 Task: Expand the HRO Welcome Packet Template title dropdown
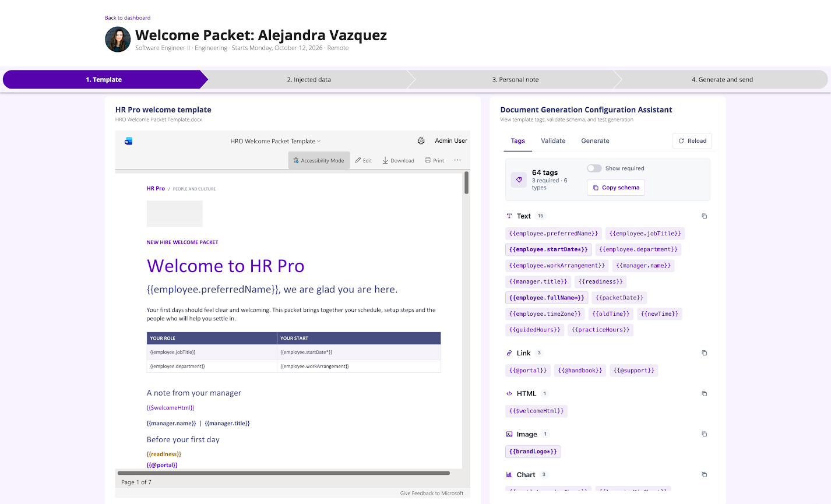276,141
